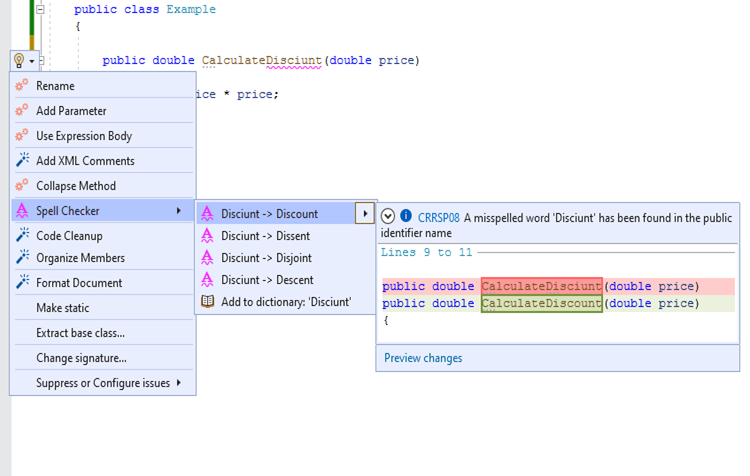750x476 pixels.
Task: Click the Add XML Comments icon
Action: tap(22, 161)
